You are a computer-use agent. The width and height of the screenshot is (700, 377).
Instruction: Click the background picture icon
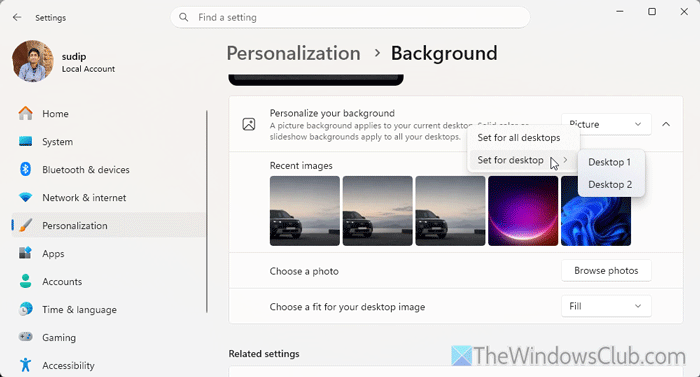pyautogui.click(x=249, y=124)
